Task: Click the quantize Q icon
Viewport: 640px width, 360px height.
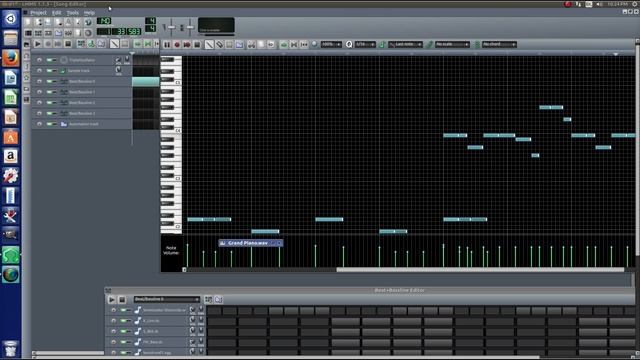Action: (x=349, y=44)
